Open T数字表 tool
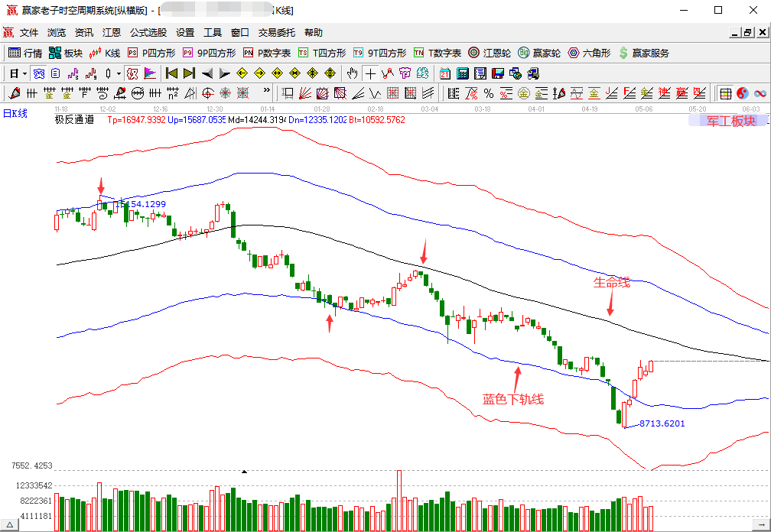Image resolution: width=771 pixels, height=532 pixels. (438, 53)
